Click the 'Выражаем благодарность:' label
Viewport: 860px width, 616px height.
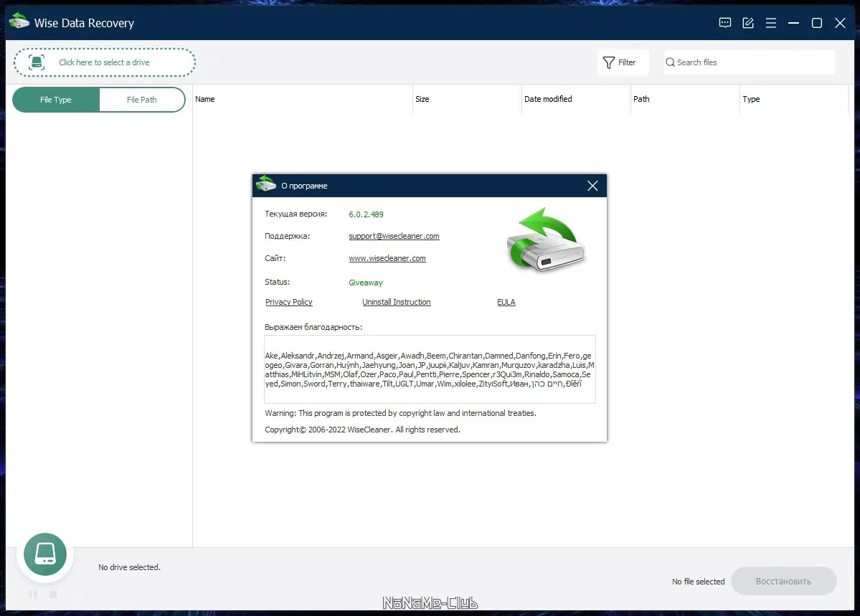click(313, 327)
